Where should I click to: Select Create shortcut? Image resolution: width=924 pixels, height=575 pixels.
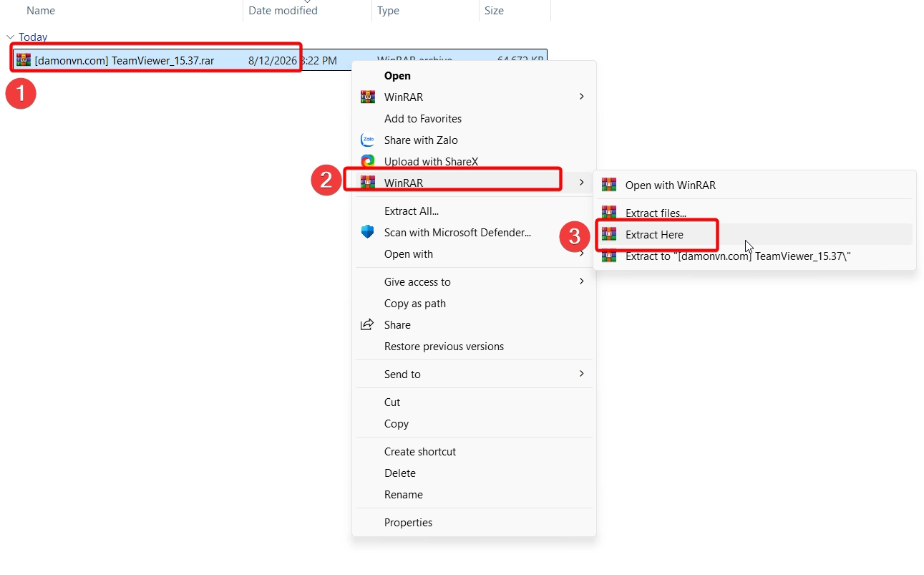click(420, 452)
